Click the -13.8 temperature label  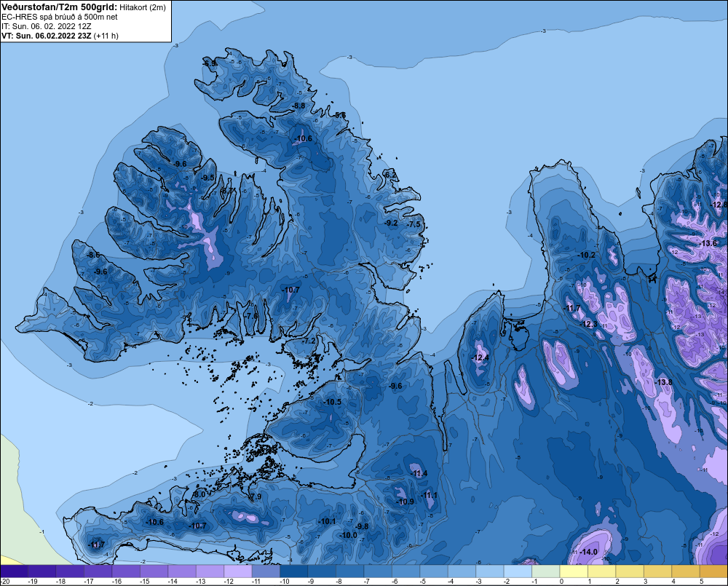point(663,381)
